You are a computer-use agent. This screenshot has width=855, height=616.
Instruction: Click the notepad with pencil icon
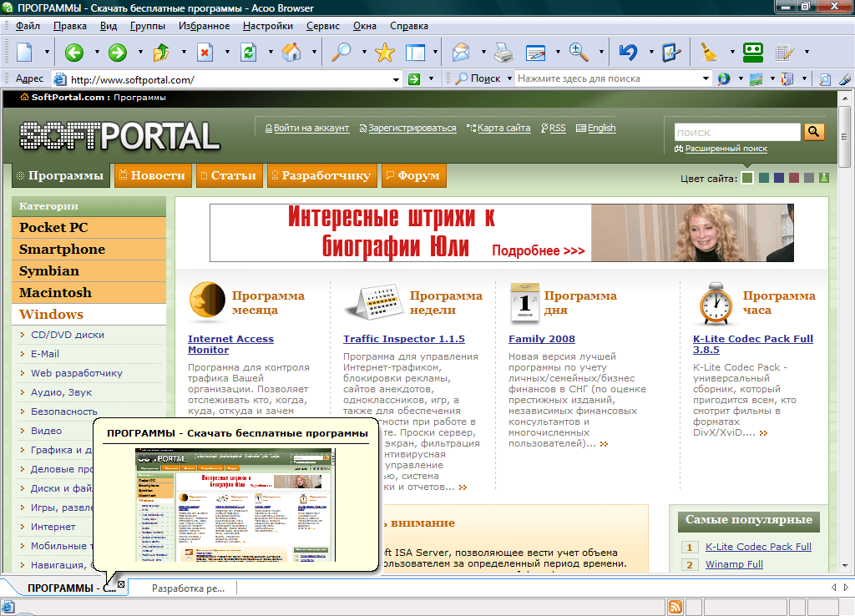click(784, 53)
